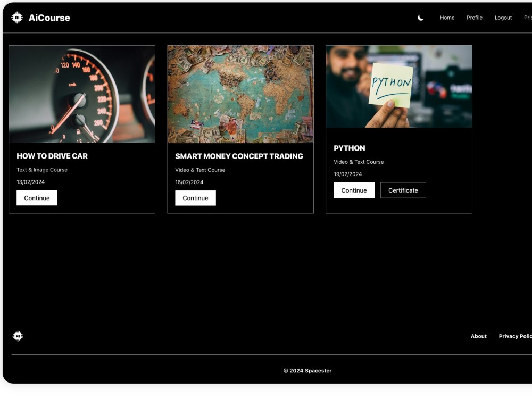
Task: Click the speedometer course thumbnail
Action: [82, 94]
